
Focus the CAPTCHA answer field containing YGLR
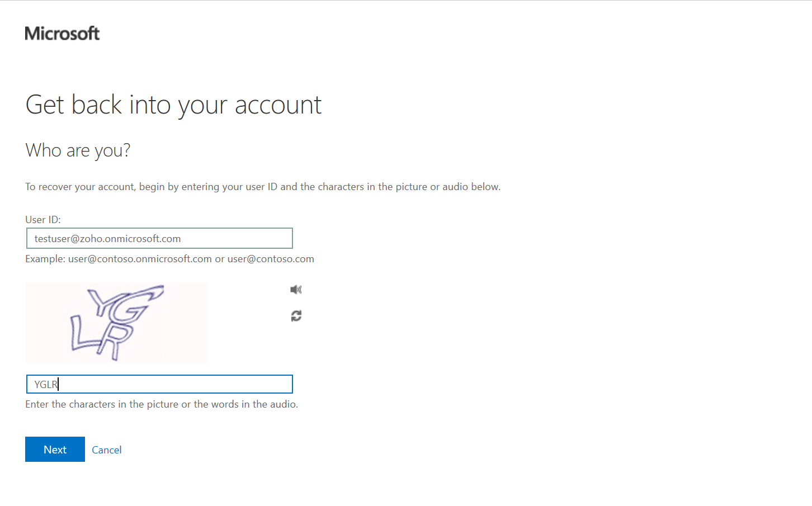click(159, 384)
